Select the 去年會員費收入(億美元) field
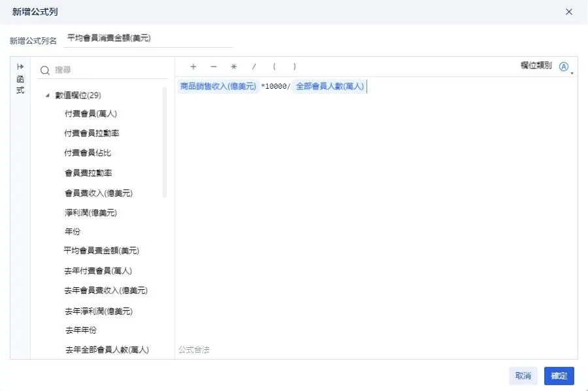This screenshot has height=391, width=588. coord(106,290)
